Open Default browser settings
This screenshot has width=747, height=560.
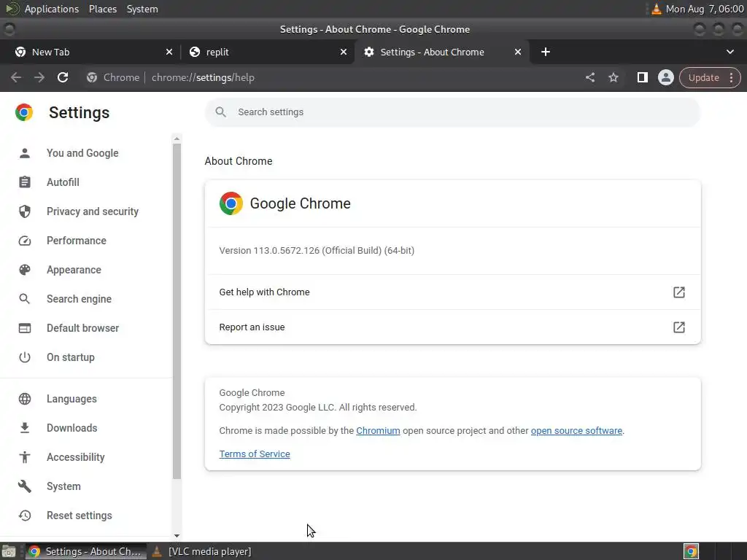coord(83,327)
